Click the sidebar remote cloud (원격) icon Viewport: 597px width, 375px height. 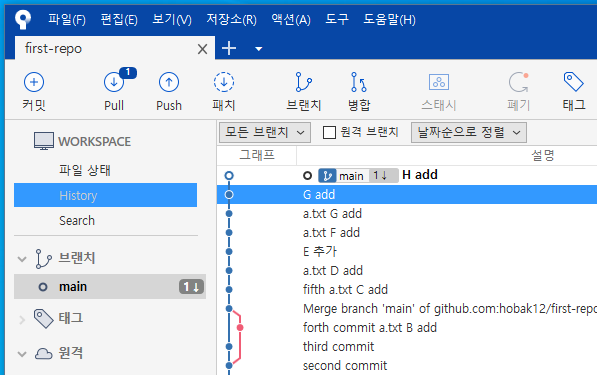(43, 354)
